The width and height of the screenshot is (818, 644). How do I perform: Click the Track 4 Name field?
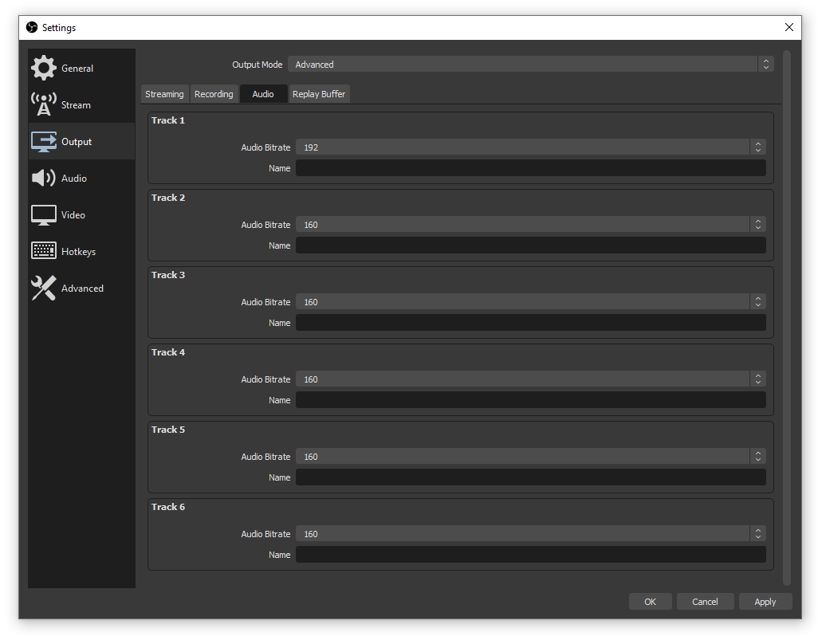pos(530,399)
